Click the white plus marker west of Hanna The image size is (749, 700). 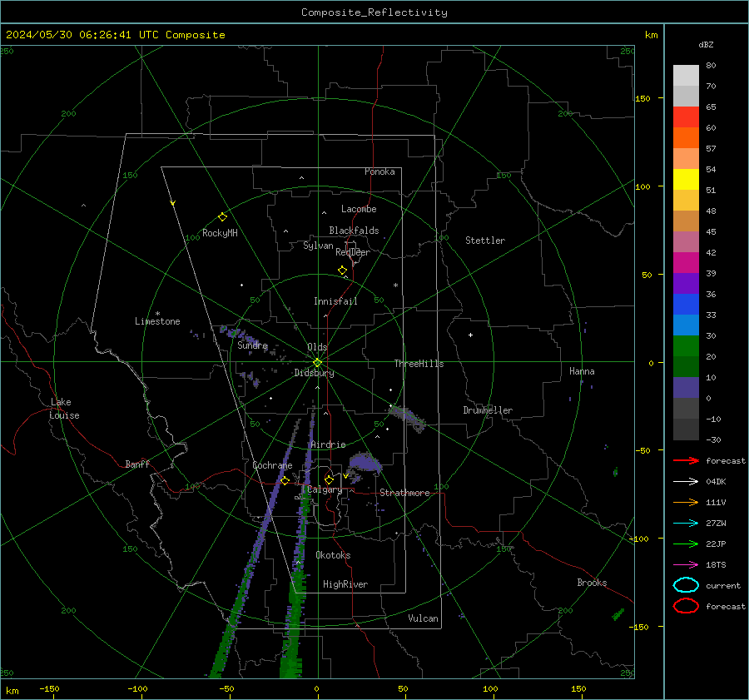tap(470, 335)
